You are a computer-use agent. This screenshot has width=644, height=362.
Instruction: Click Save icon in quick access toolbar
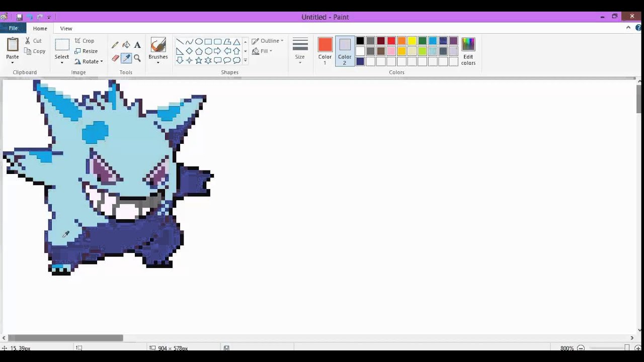20,17
